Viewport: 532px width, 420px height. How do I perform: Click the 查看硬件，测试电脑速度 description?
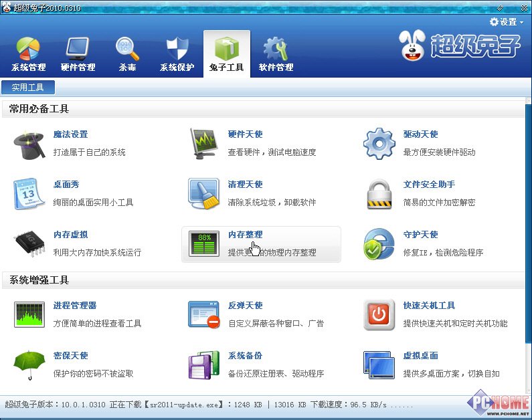coord(272,152)
